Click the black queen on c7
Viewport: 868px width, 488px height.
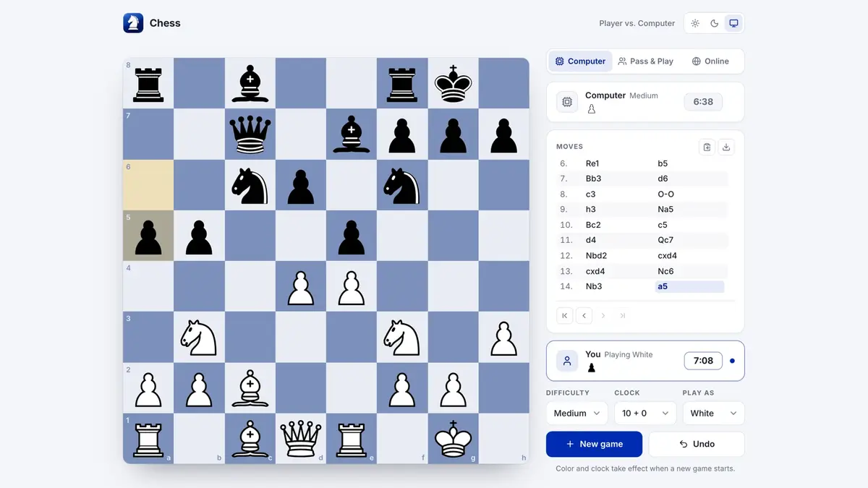coord(250,134)
